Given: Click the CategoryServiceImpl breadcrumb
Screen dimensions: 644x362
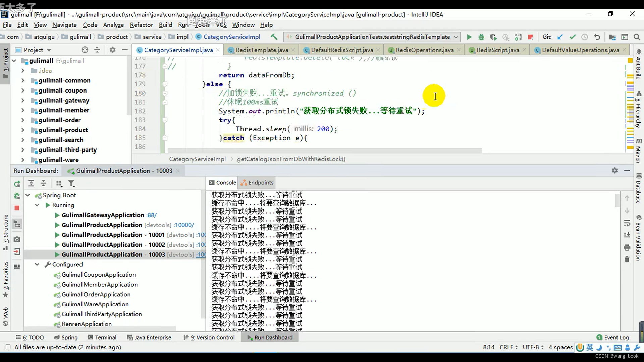Looking at the screenshot, I should (x=197, y=159).
